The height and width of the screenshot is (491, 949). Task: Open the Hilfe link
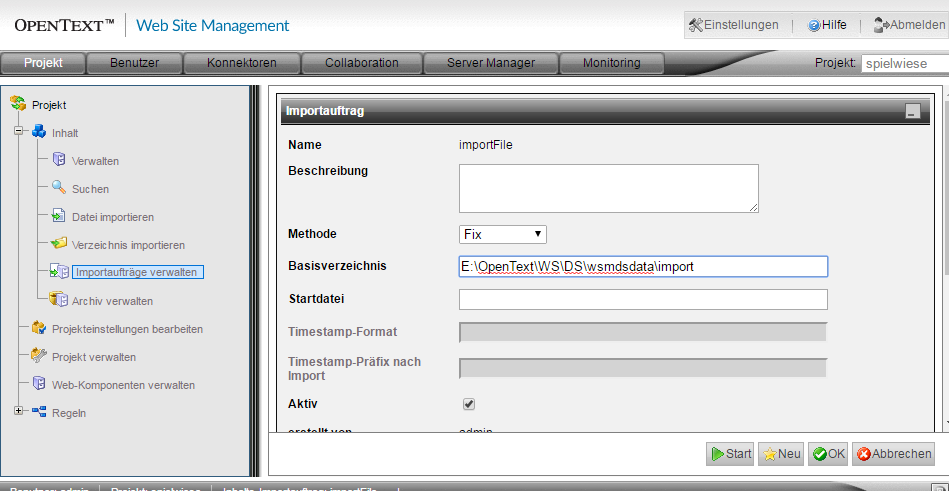pos(826,25)
